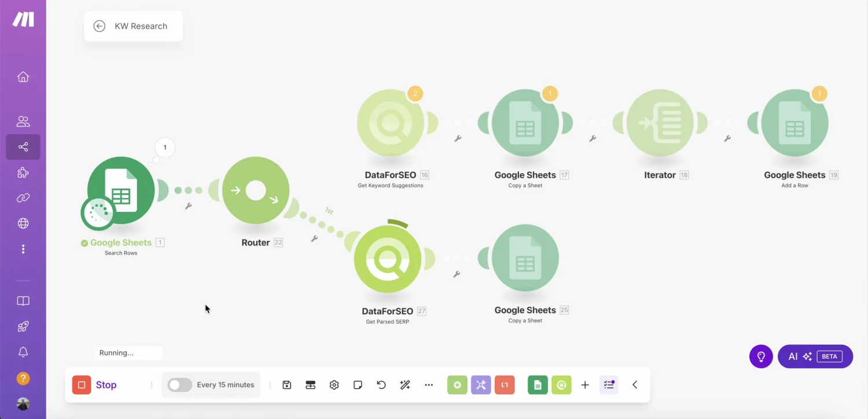Select DataForSEO Get Parsed SERP module

pos(388,259)
